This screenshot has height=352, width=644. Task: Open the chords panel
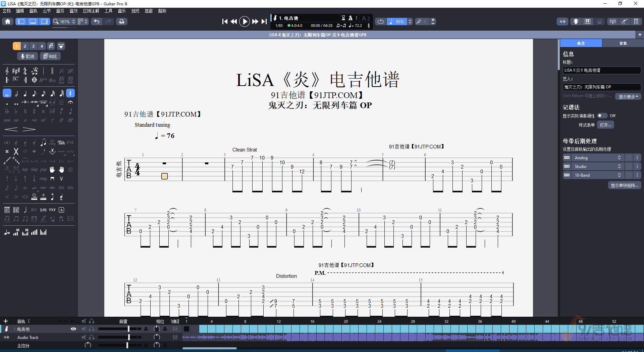click(50, 56)
